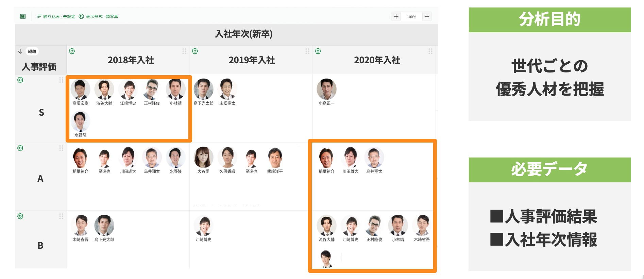Toggle the 縦軸 axis swap arrow
This screenshot has width=644, height=279.
[x=20, y=51]
